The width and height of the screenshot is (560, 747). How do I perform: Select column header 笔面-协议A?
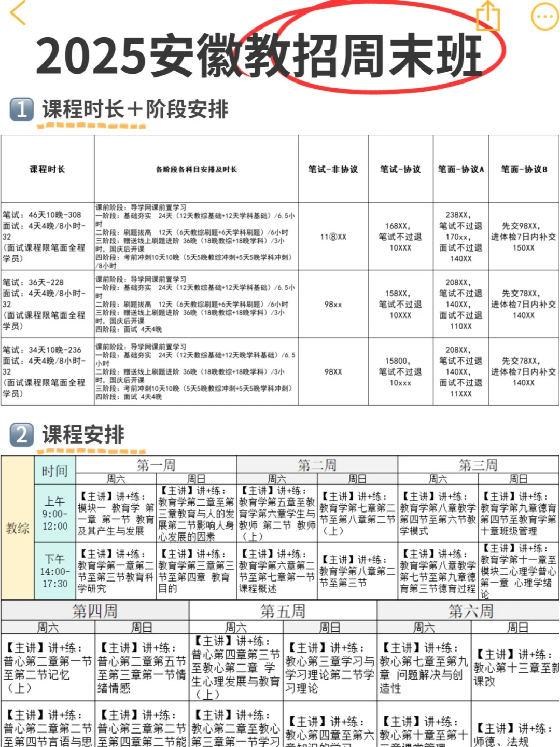[x=461, y=169]
